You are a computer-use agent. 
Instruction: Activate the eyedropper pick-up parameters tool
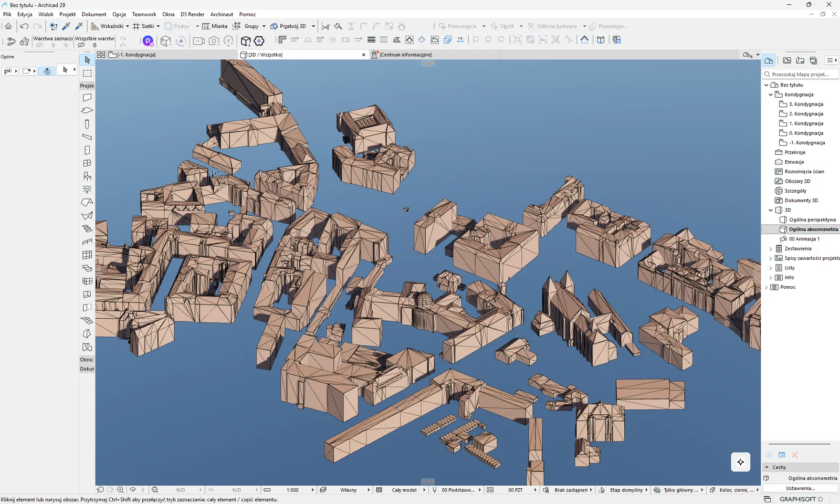point(66,26)
